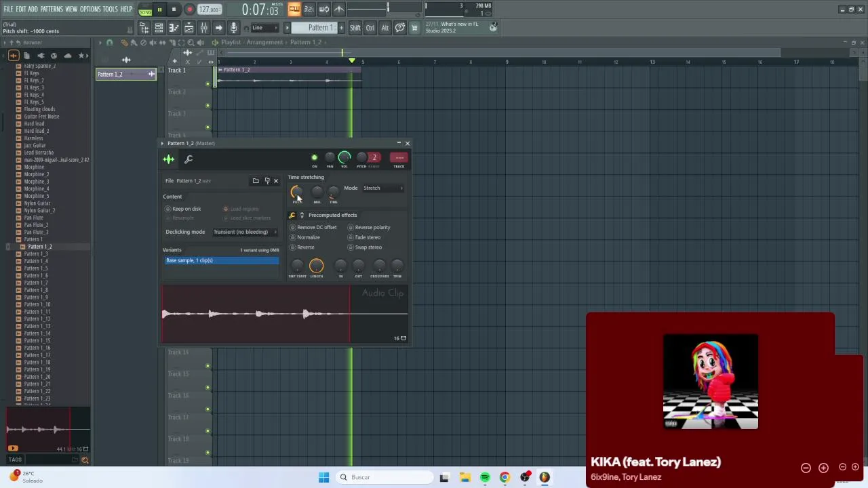Click the taskbar Buscar search box
Viewport: 868px width, 488px height.
coord(385,477)
